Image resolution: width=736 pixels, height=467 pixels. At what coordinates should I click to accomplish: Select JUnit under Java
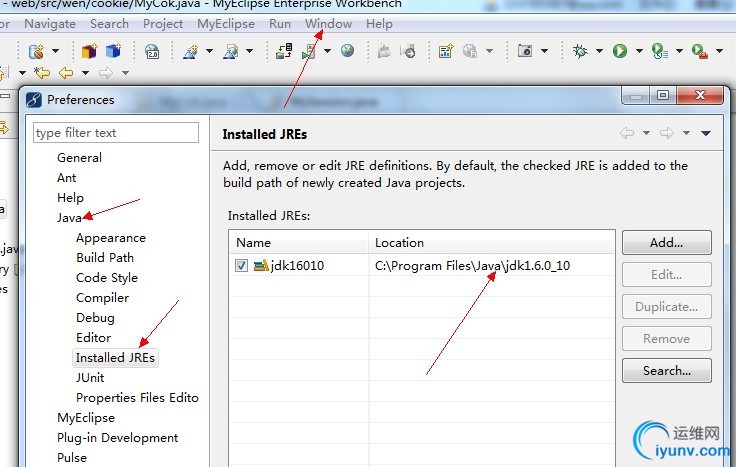(x=90, y=378)
